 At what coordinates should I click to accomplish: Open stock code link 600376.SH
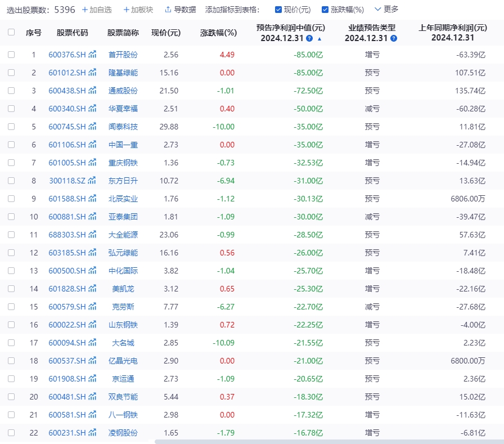[67, 55]
